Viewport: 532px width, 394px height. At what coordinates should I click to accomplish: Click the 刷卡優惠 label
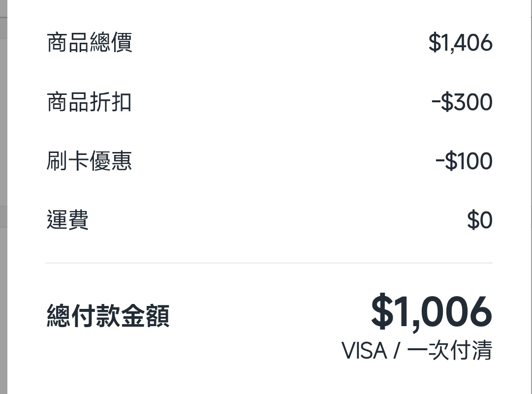tap(89, 161)
